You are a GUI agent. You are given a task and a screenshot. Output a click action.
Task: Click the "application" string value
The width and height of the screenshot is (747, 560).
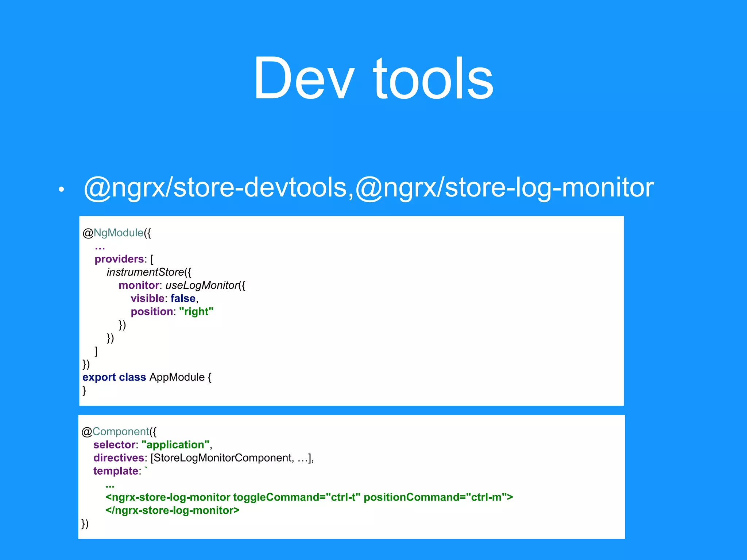click(x=175, y=445)
